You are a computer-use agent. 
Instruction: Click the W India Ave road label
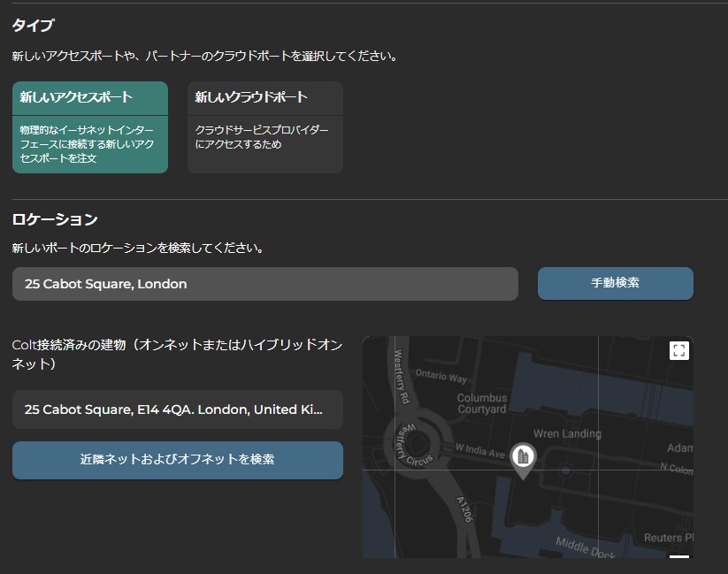point(480,451)
